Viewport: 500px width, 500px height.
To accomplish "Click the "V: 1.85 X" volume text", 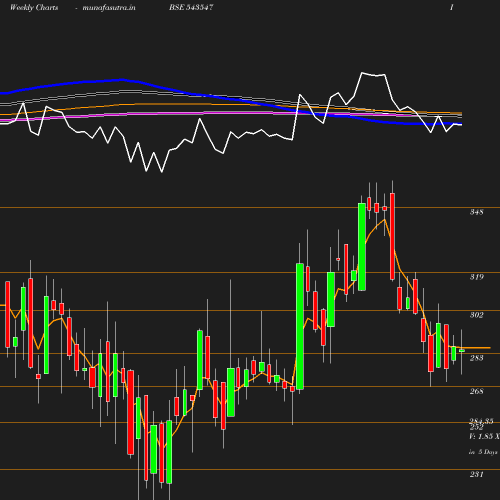I will pyautogui.click(x=484, y=436).
